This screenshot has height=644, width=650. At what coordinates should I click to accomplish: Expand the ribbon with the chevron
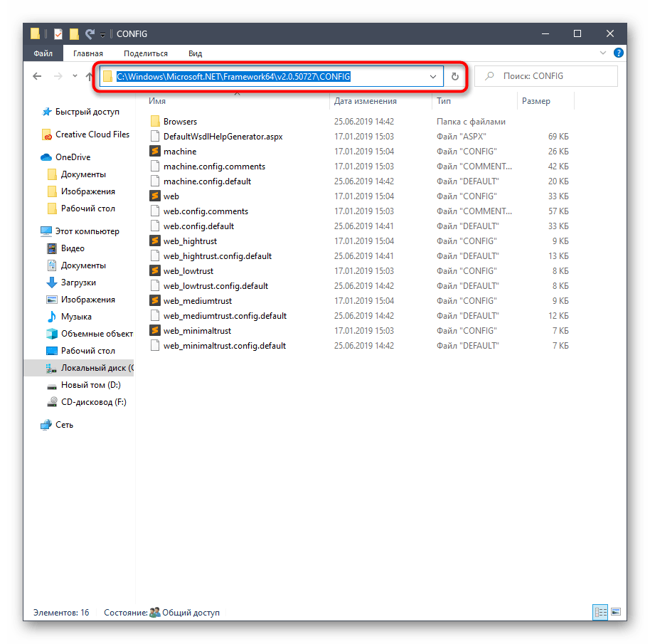point(603,53)
